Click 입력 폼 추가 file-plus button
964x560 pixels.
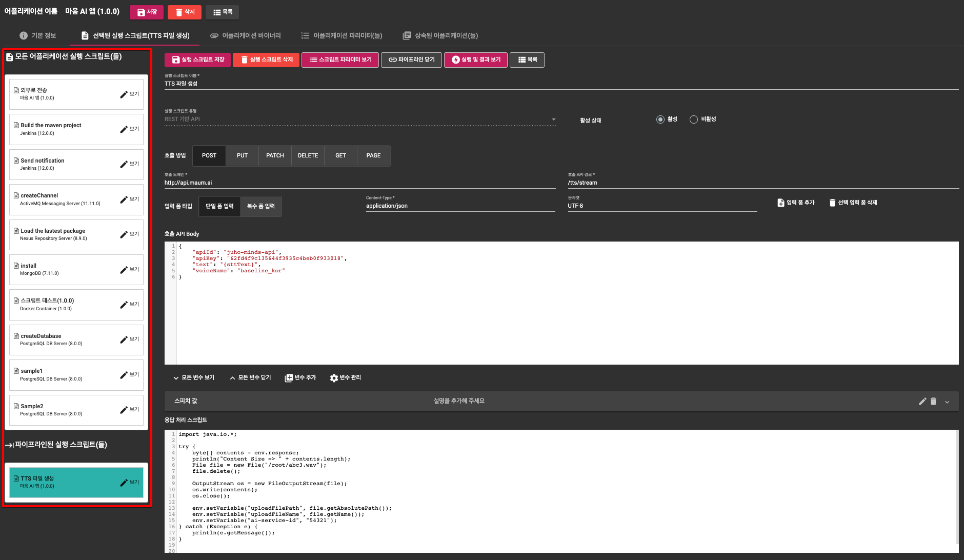tap(796, 203)
